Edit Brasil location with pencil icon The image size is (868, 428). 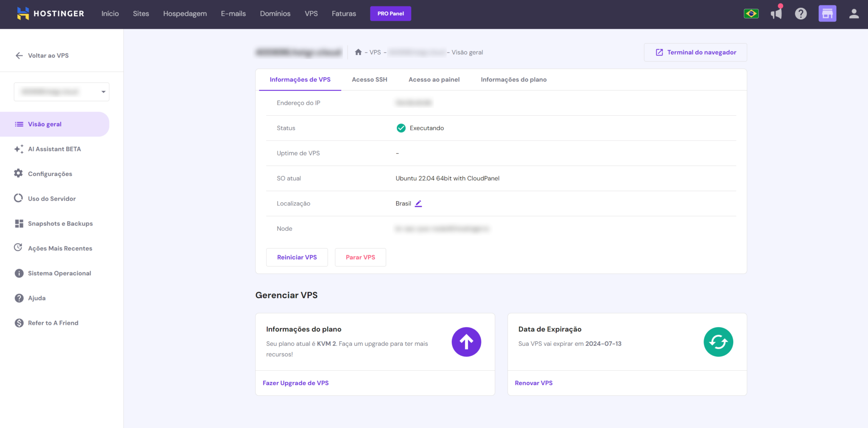[x=418, y=204]
